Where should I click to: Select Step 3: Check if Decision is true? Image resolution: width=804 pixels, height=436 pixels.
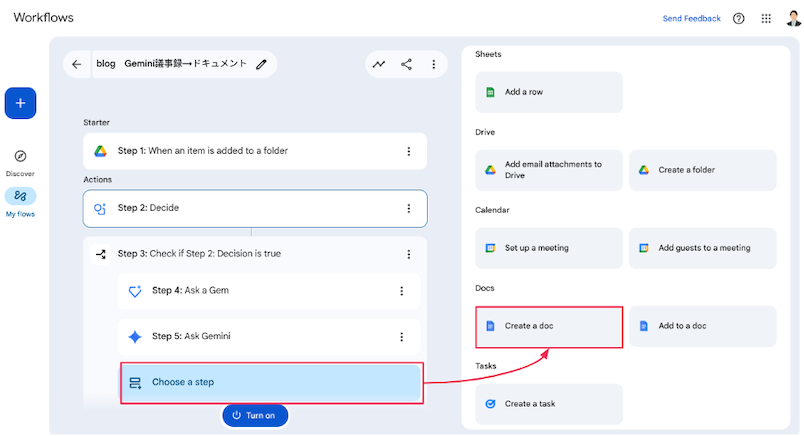click(x=255, y=254)
